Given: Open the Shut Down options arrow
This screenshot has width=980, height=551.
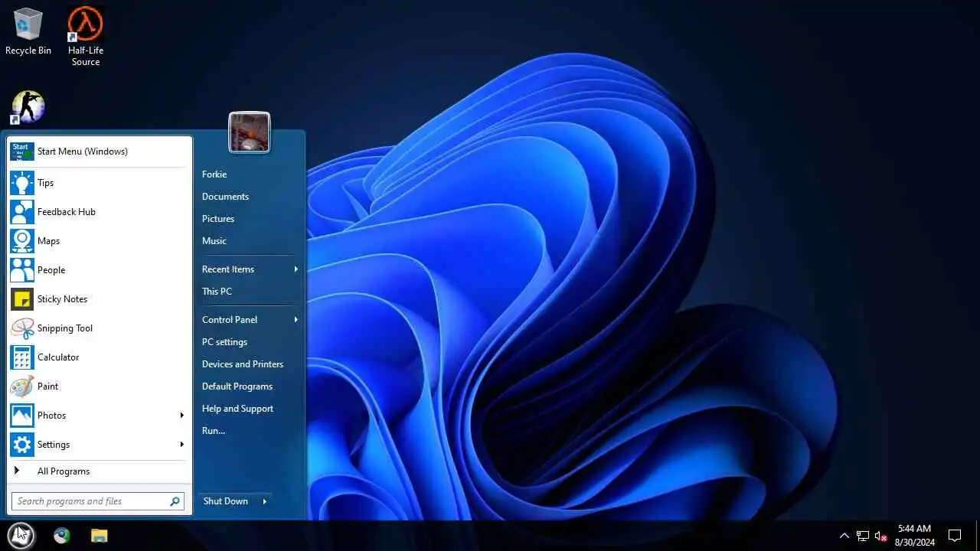Looking at the screenshot, I should click(x=265, y=501).
